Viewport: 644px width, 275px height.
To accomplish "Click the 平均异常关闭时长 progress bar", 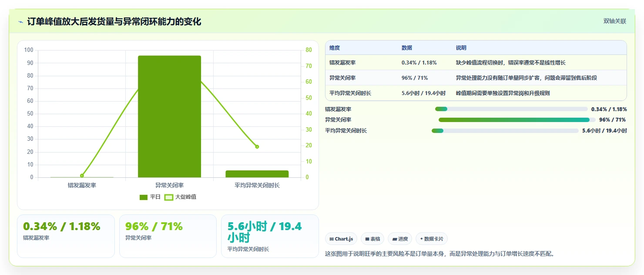I will (x=505, y=131).
